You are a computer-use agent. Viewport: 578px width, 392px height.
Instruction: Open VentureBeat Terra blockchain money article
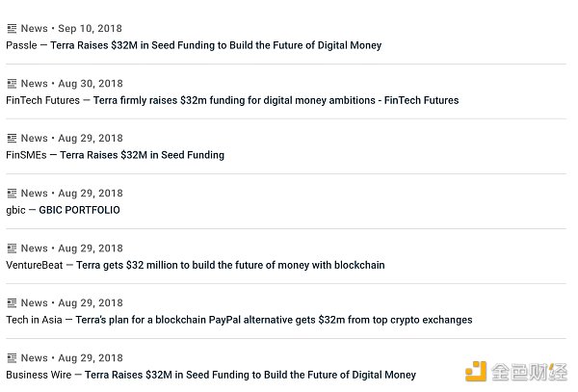pyautogui.click(x=230, y=265)
